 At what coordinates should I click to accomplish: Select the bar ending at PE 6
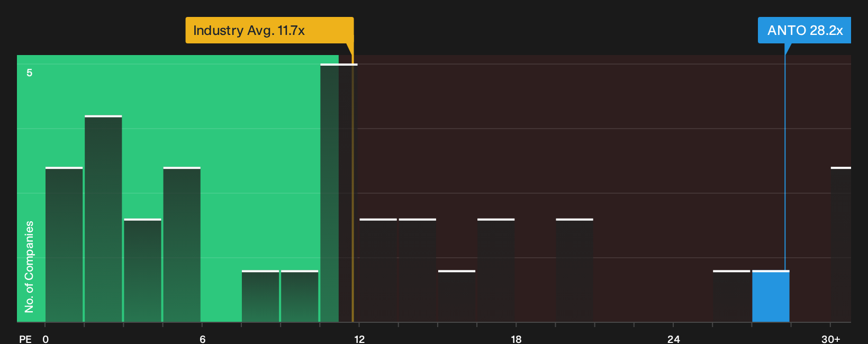pos(182,245)
